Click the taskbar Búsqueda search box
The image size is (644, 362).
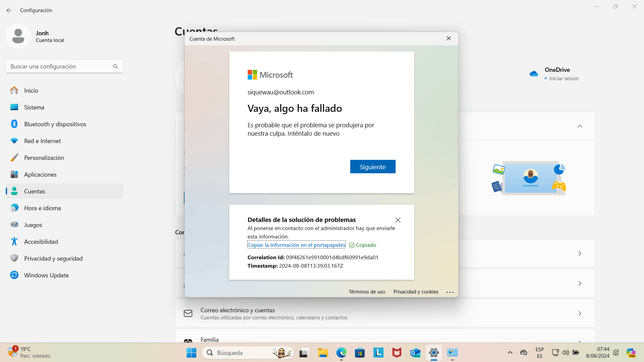coord(248,353)
